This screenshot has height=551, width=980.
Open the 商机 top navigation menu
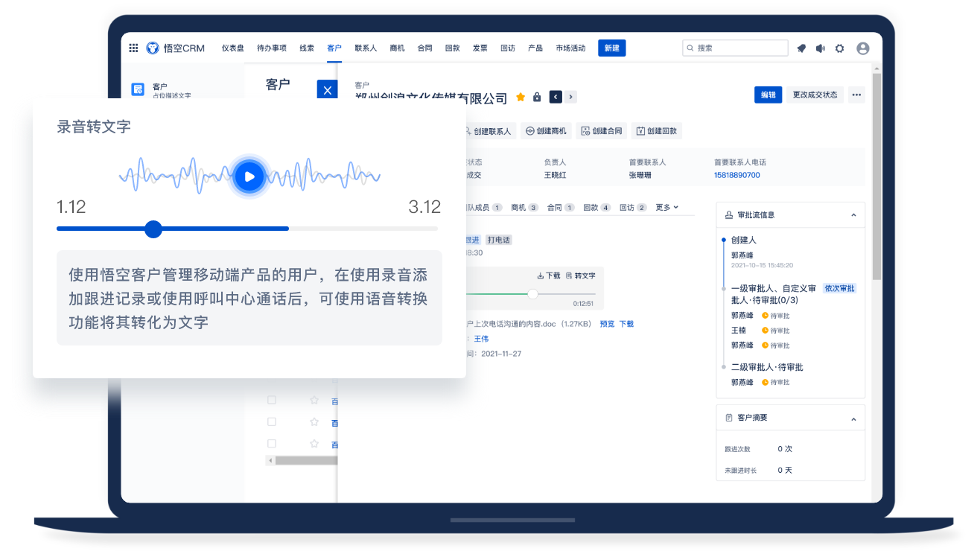pos(397,48)
